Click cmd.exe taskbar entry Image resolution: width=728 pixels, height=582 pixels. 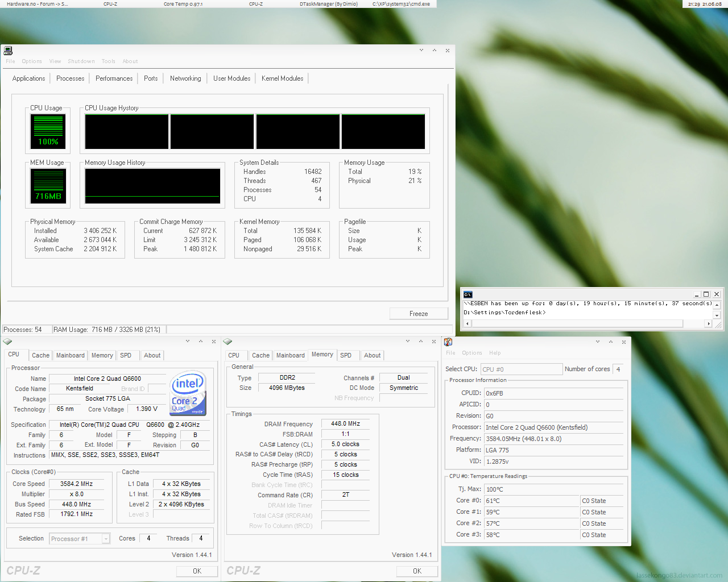coord(402,4)
